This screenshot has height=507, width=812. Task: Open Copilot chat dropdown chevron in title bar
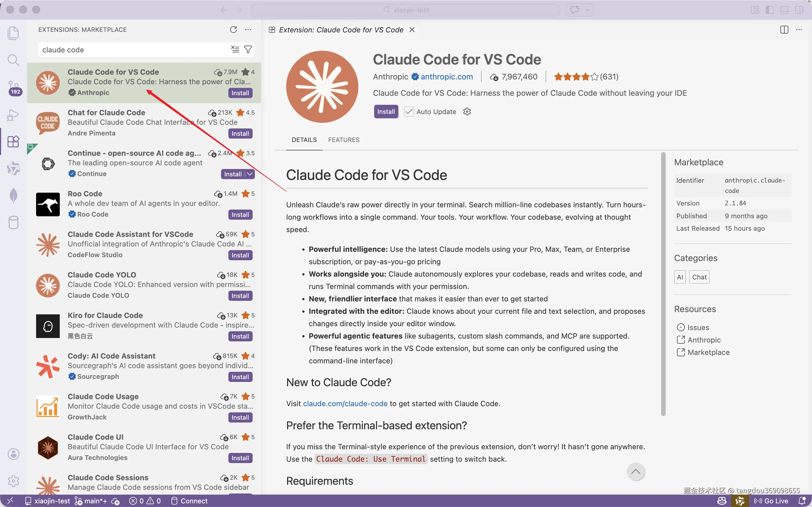click(x=588, y=10)
